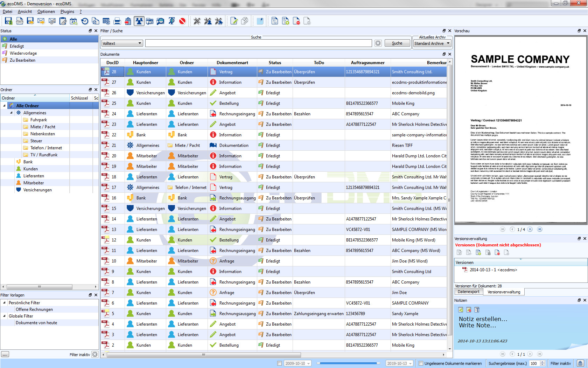Collapse the Allgemeines folder tree node
The width and height of the screenshot is (588, 368).
click(11, 113)
